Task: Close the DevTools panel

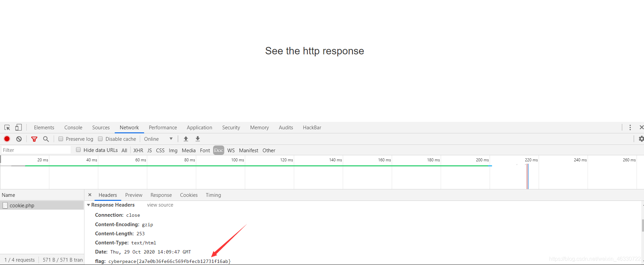Action: coord(641,127)
